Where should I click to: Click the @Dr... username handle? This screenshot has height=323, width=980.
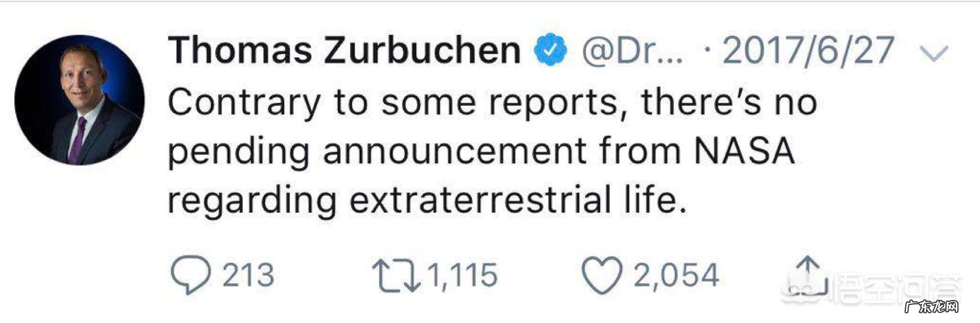[633, 51]
